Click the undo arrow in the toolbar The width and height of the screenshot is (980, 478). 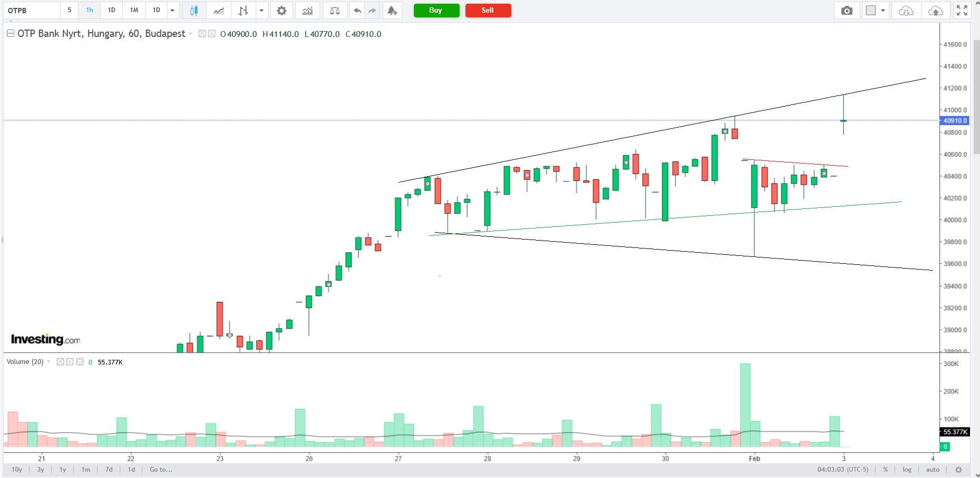point(357,11)
